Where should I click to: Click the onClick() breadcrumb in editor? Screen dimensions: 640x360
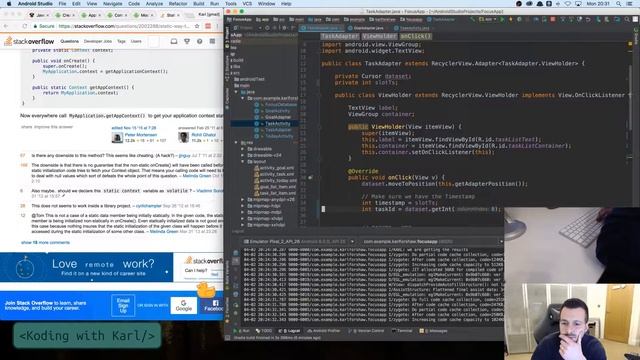tap(415, 36)
